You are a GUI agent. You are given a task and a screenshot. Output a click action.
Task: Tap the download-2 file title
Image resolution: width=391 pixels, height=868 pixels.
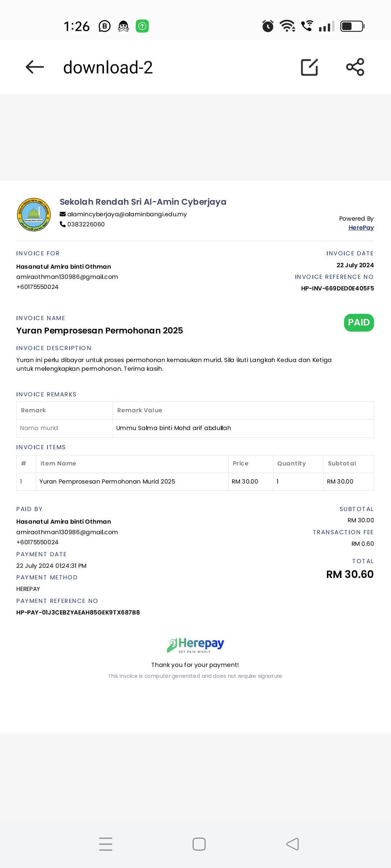(x=108, y=67)
